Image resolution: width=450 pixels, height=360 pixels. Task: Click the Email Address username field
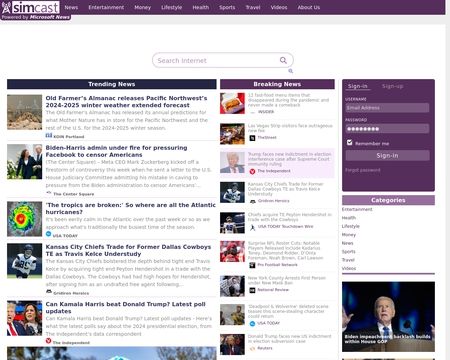coord(387,108)
